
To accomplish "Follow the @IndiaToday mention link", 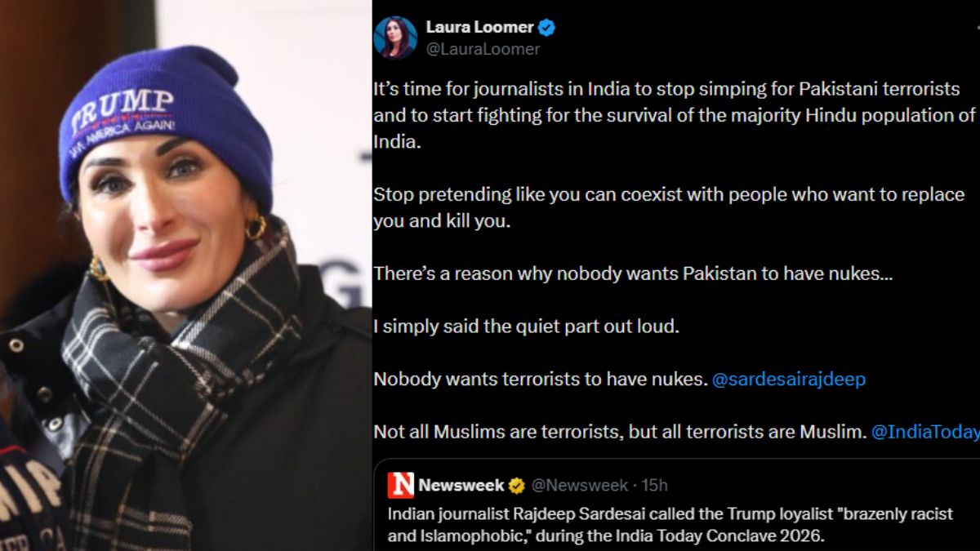I will click(x=924, y=432).
